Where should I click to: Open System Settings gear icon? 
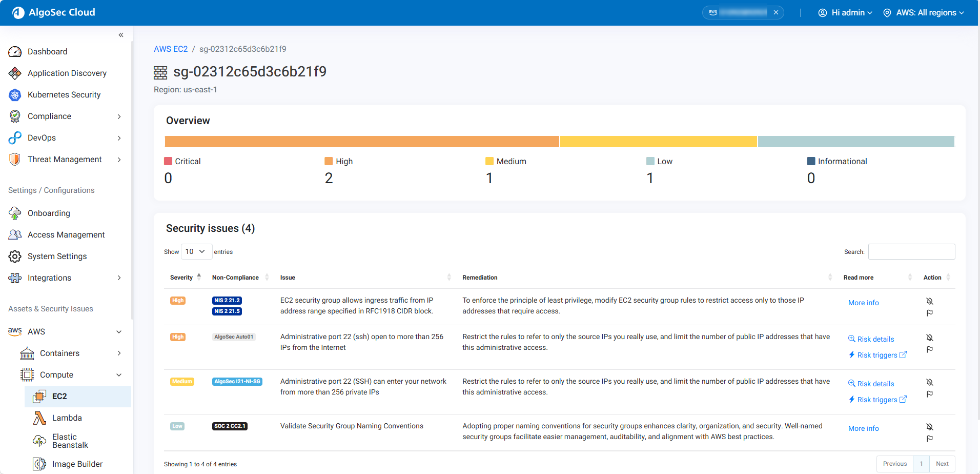tap(15, 256)
